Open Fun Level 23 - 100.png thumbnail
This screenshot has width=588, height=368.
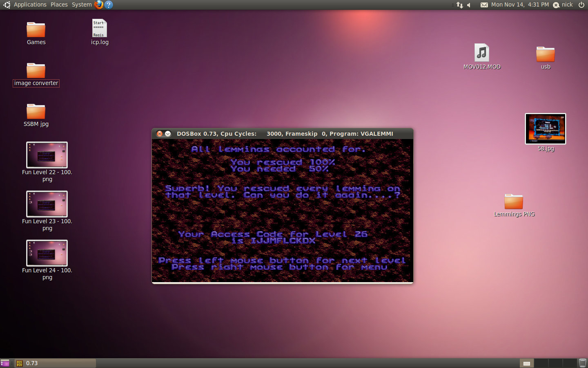tap(47, 204)
